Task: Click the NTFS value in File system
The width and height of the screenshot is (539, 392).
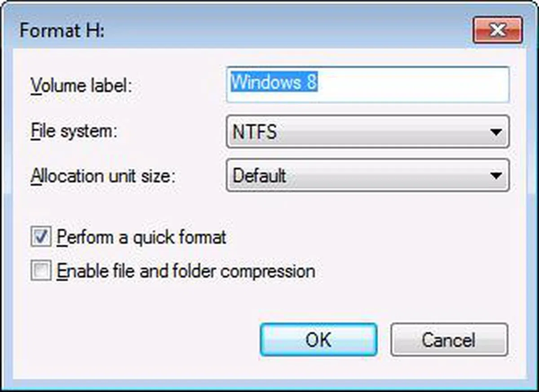Action: 255,132
